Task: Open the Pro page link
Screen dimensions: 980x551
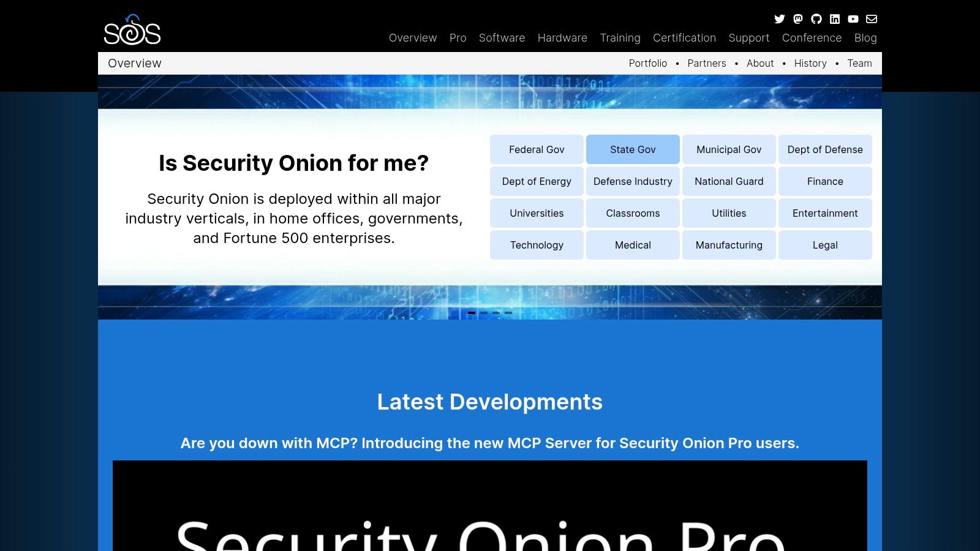Action: tap(458, 38)
